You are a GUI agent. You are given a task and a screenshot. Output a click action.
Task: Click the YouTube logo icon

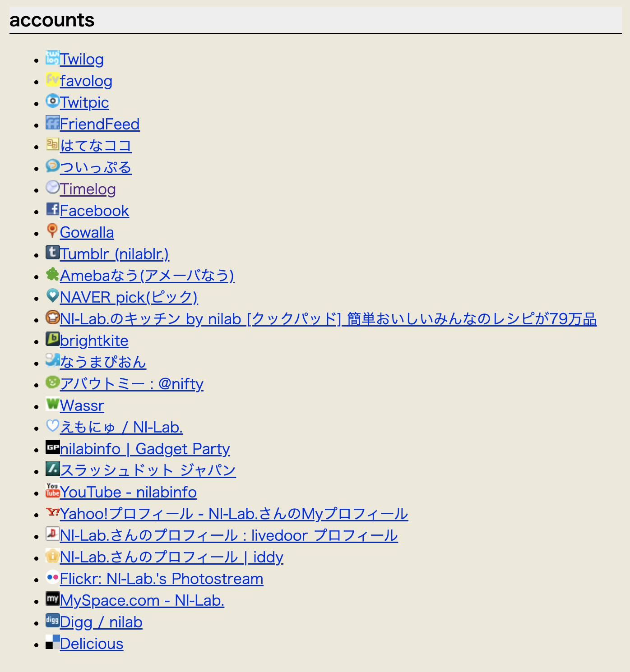coord(52,491)
